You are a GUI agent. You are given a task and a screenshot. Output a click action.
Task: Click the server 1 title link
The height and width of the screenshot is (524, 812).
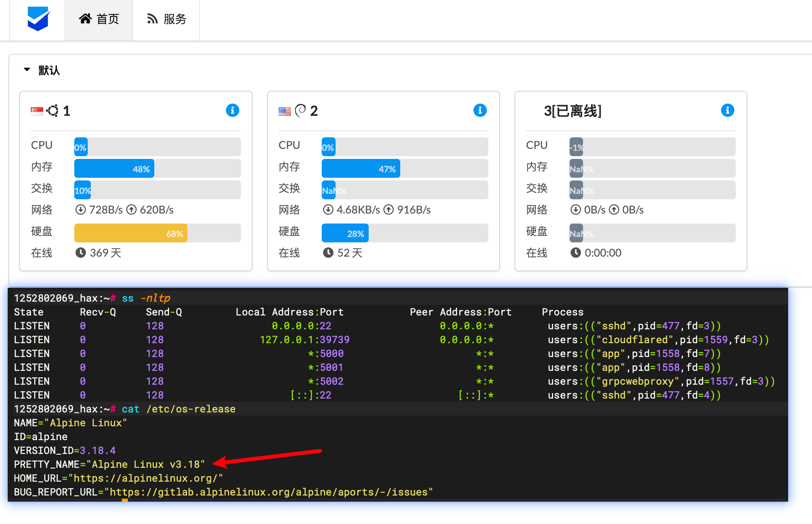click(x=66, y=111)
